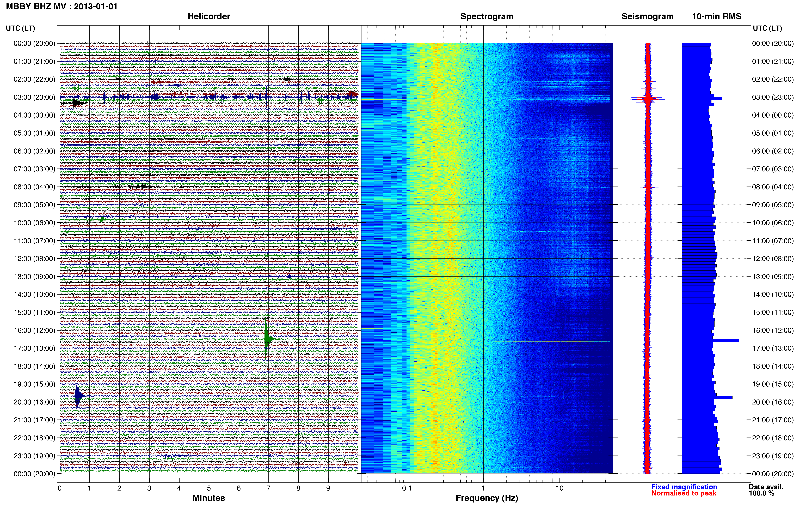Click the '0.1' frequency tick label

click(407, 488)
